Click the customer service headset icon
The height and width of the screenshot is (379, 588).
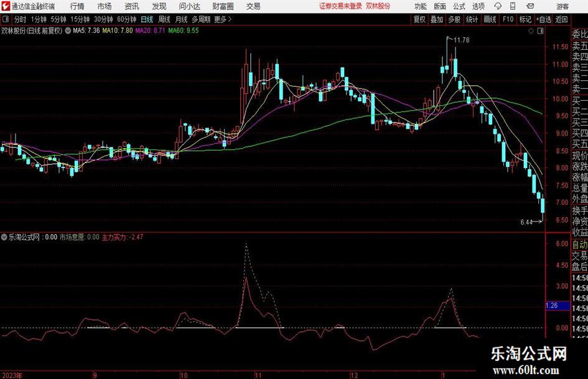tap(498, 6)
